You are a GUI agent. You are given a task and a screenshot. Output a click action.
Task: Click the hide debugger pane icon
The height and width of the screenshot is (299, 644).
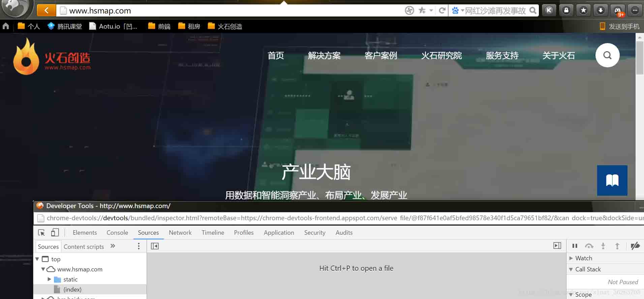click(x=557, y=246)
